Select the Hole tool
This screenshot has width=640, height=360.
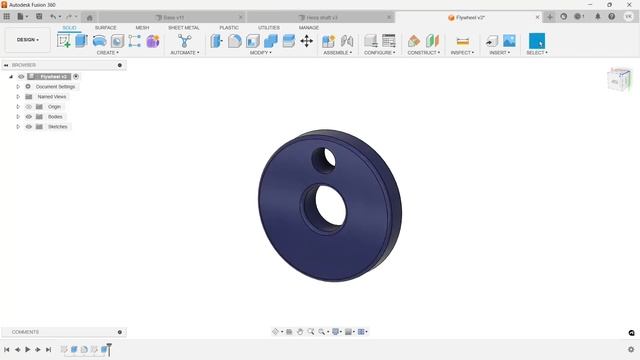(x=117, y=41)
